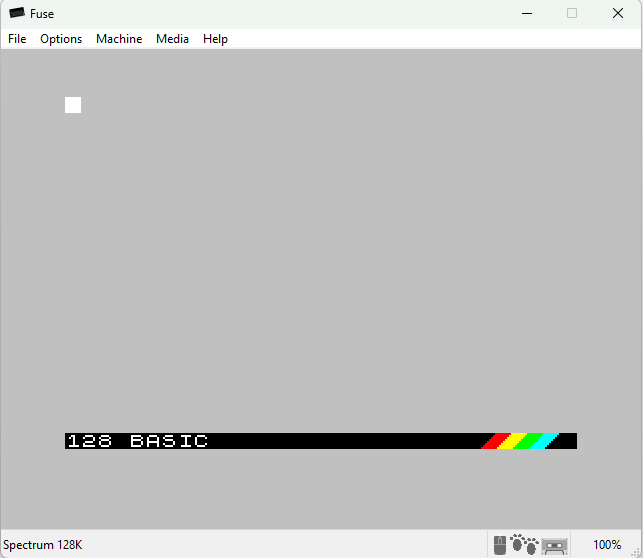Screen dimensions: 643x558
Task: Click the 128 BASIC banner text
Action: click(x=138, y=441)
